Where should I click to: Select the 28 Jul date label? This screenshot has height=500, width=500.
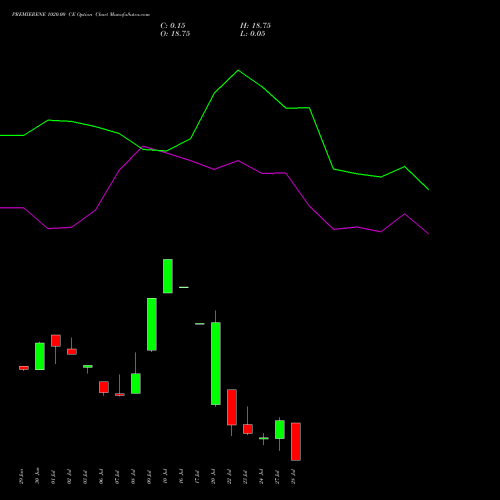point(293,477)
